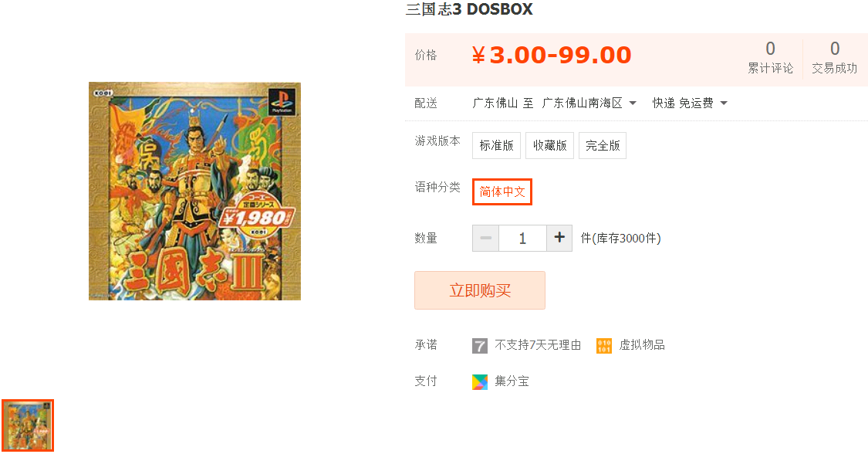The height and width of the screenshot is (454, 868).
Task: Select the product thumbnail at bottom left
Action: [x=28, y=425]
